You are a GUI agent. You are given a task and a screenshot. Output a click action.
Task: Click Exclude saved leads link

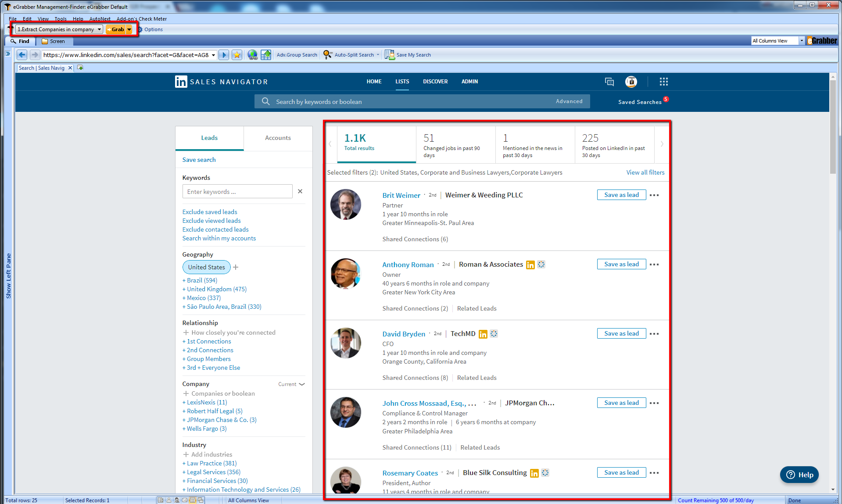click(210, 212)
